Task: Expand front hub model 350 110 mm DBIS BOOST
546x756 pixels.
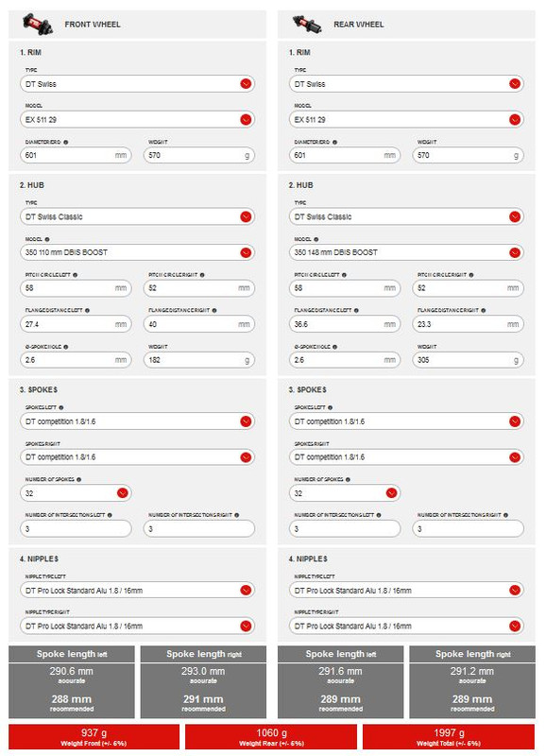Action: (137, 252)
